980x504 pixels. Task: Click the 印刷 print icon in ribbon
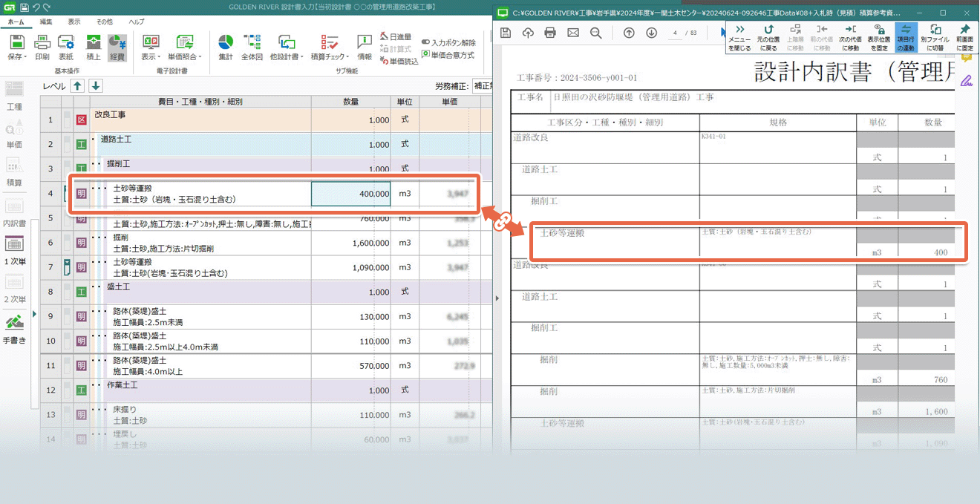tap(42, 47)
